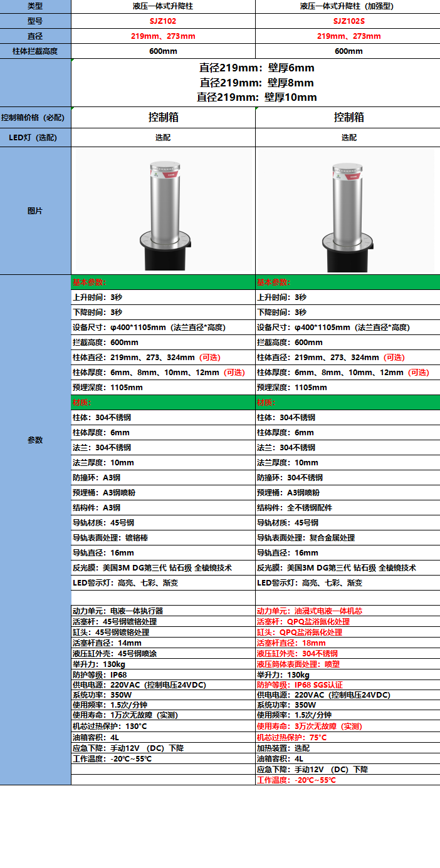Screen dimensions: 440x868
Task: Select the 类型 header cell
Action: 35,6
